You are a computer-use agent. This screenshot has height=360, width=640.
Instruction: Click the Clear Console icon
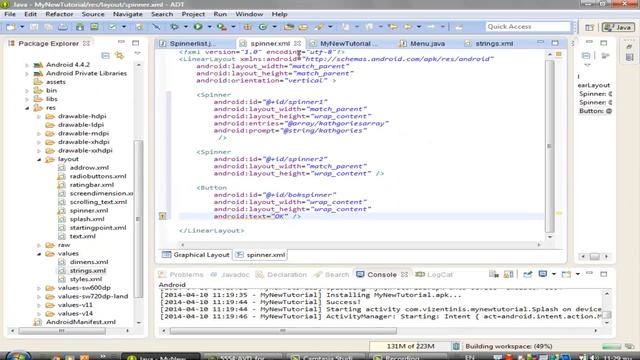coord(494,274)
